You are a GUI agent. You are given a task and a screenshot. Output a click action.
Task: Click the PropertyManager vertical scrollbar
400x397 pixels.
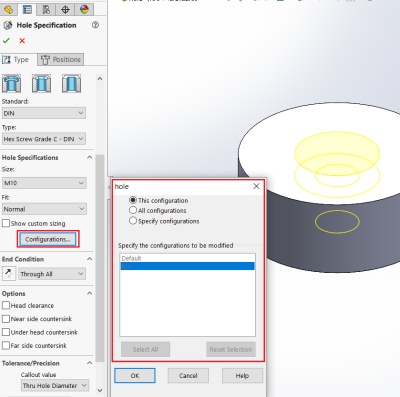point(100,258)
